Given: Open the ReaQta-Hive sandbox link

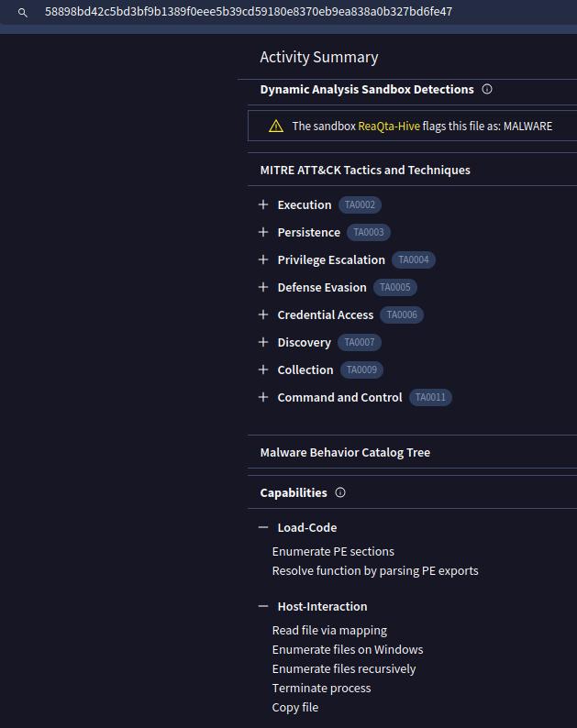Looking at the screenshot, I should click(x=389, y=126).
